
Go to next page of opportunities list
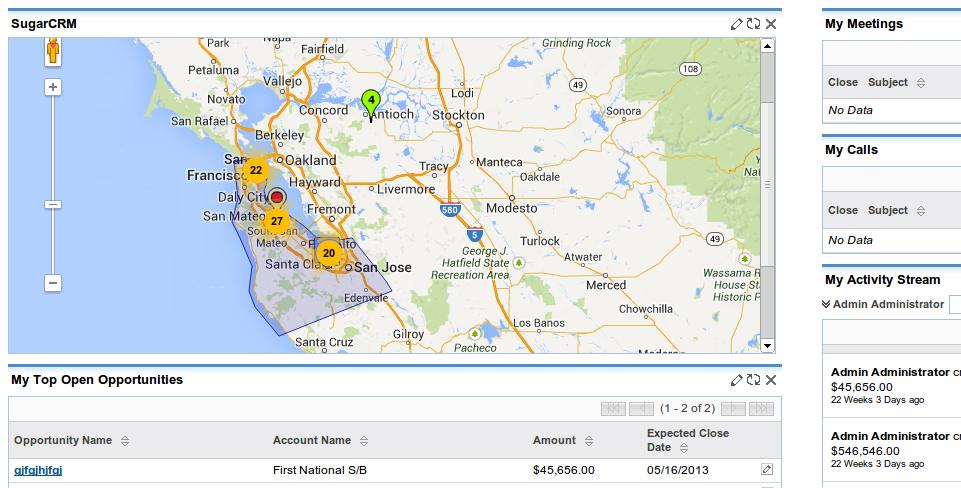(734, 409)
